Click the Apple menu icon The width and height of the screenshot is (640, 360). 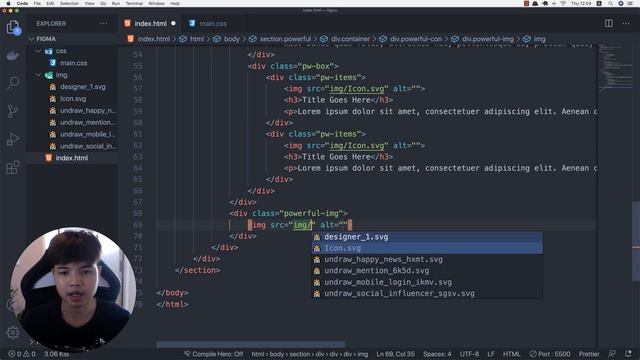[8, 3]
